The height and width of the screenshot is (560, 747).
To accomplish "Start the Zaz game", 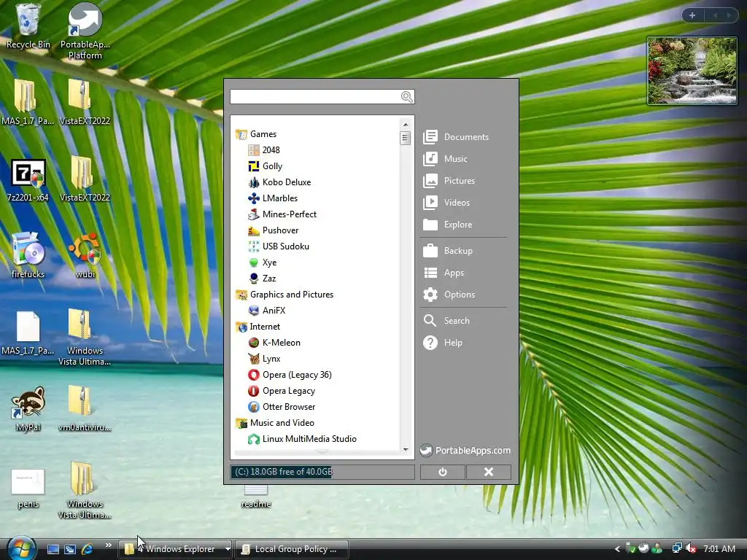I will pyautogui.click(x=262, y=279).
